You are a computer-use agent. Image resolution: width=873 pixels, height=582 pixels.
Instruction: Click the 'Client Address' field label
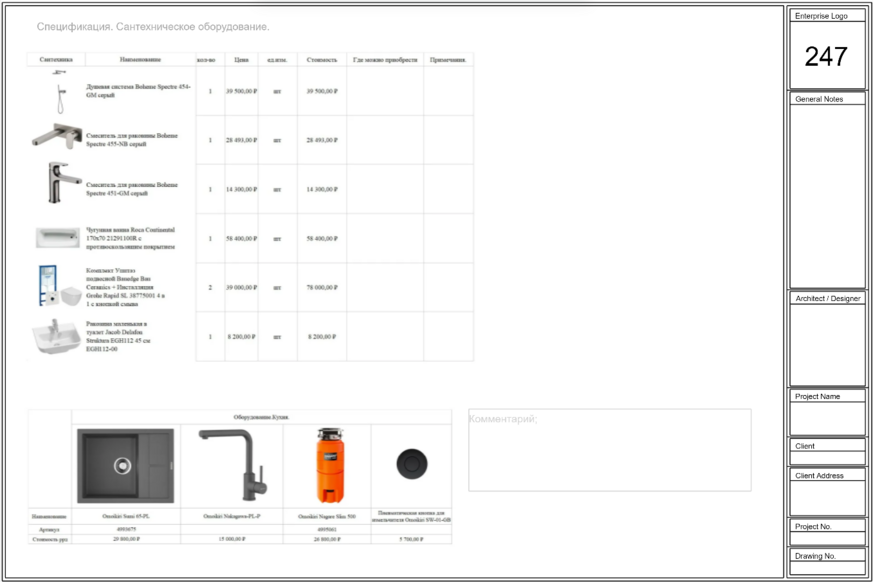(819, 476)
